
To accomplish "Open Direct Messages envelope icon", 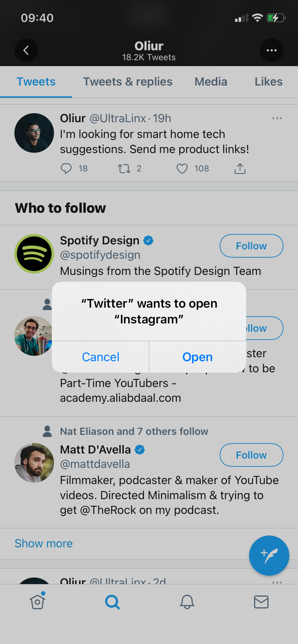I will pyautogui.click(x=262, y=602).
